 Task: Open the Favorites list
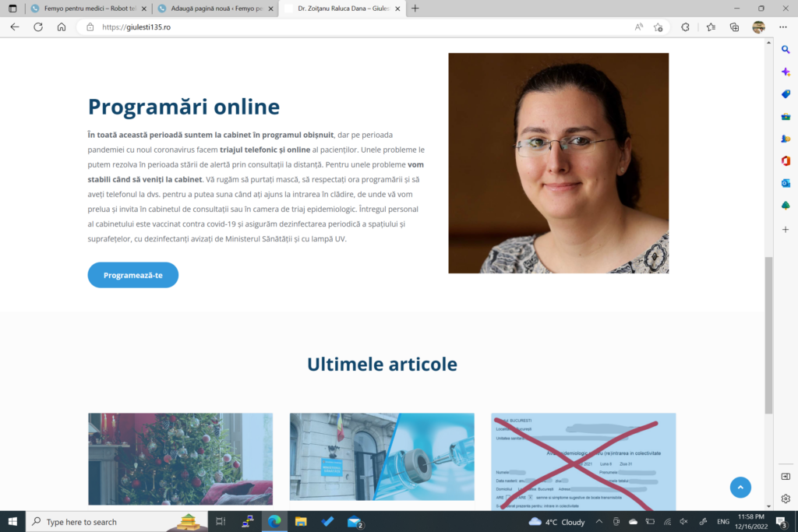pyautogui.click(x=711, y=27)
